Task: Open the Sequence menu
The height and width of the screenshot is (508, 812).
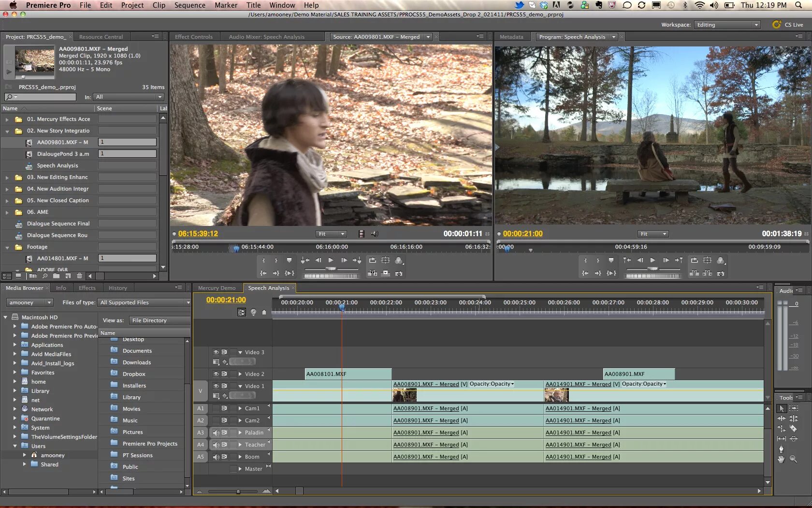Action: (189, 5)
